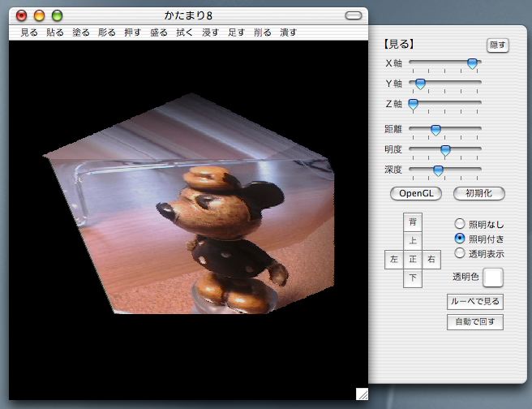Click the ルーペで見る button
This screenshot has height=409, width=532.
click(x=475, y=302)
